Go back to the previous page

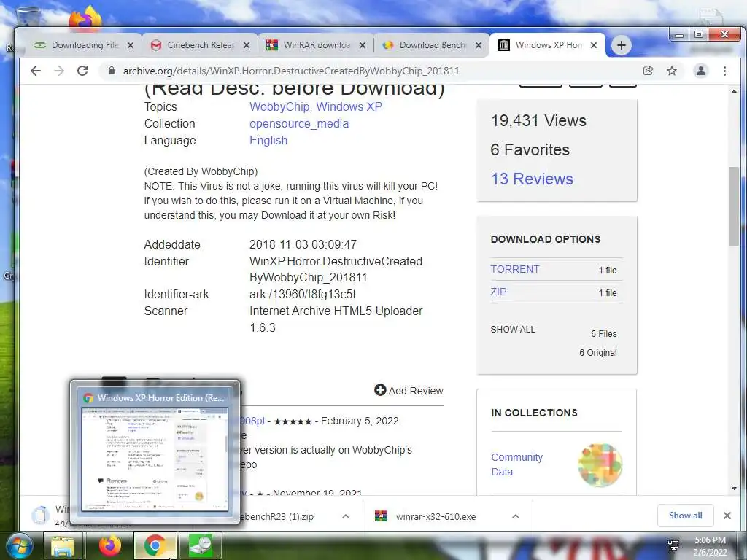(36, 71)
